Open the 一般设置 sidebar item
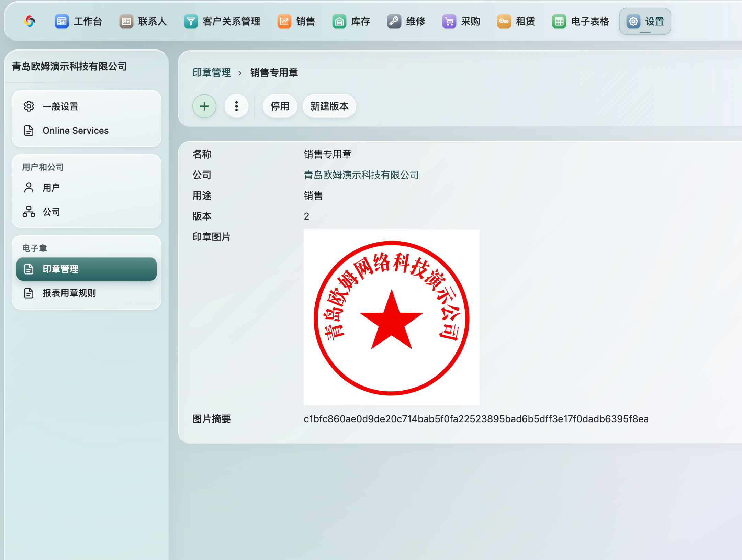742x560 pixels. pos(87,107)
